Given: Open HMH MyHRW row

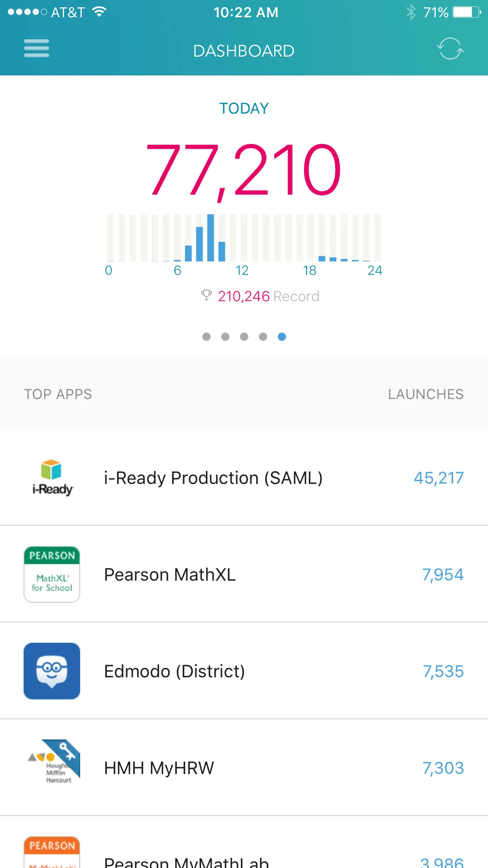Looking at the screenshot, I should point(244,767).
